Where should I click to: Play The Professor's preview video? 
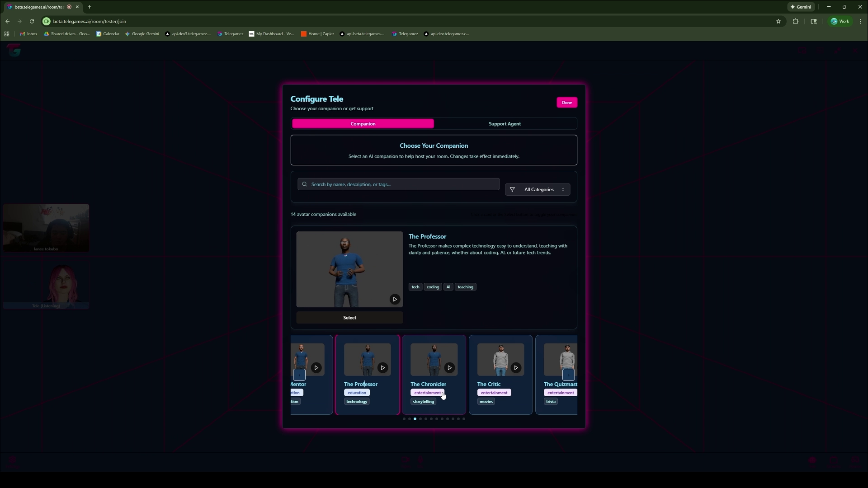point(395,299)
